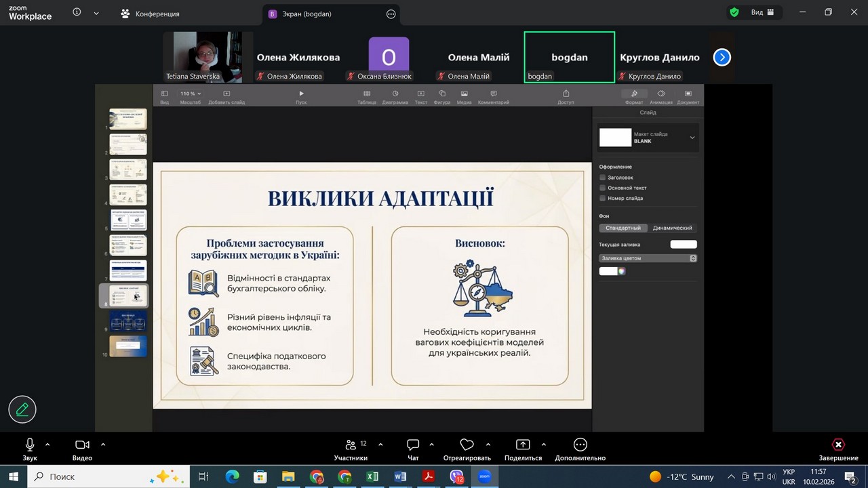Click the Завершение end meeting button
Screen dimensions: 868x488
point(838,449)
